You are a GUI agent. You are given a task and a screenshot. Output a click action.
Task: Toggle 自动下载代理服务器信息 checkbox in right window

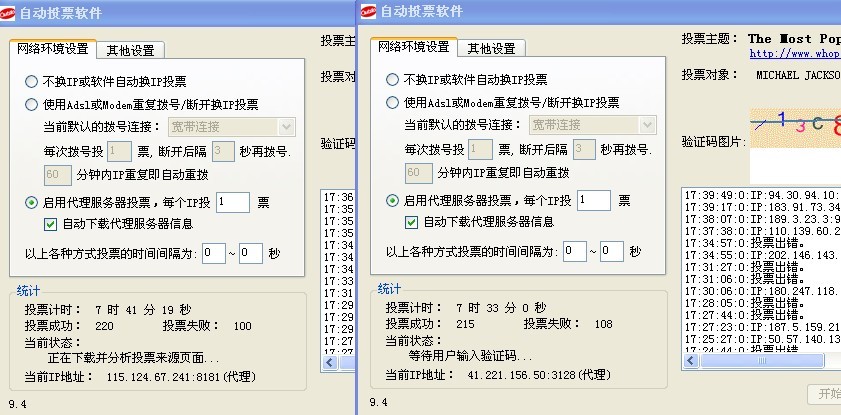(x=411, y=222)
